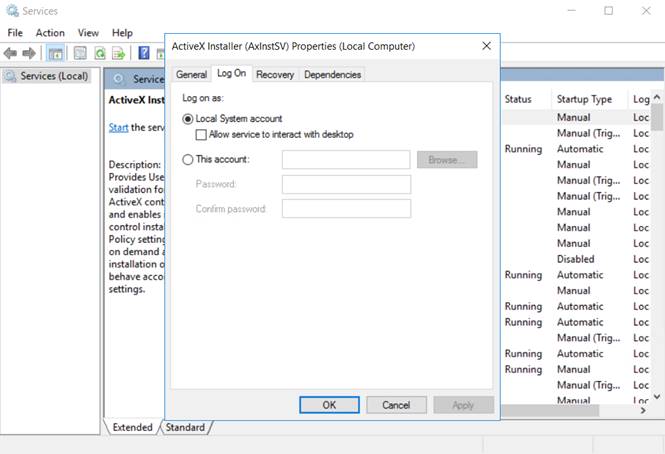This screenshot has width=665, height=454.
Task: Click the vertical scrollbar thumb in services list
Action: pos(657,117)
